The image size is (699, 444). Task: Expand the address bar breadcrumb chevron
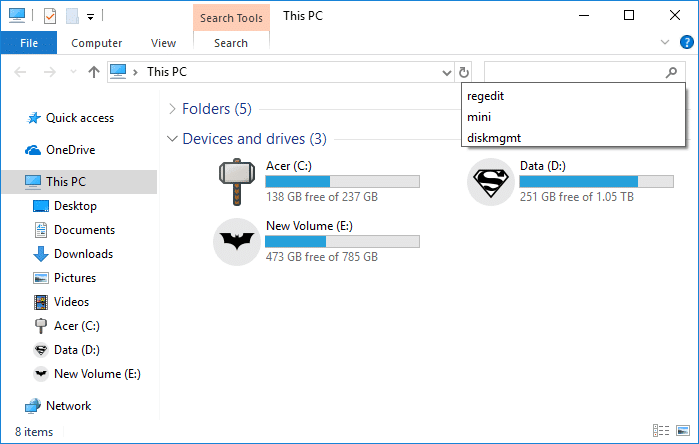pos(135,72)
